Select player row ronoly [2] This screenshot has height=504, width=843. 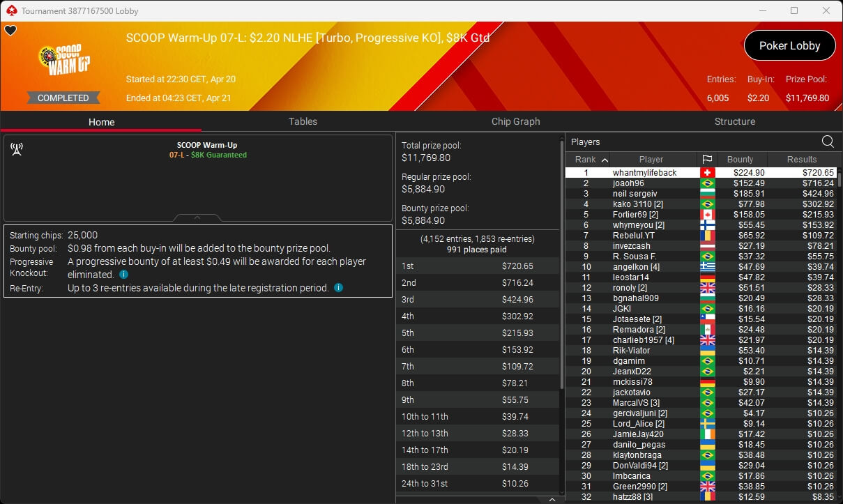click(701, 288)
